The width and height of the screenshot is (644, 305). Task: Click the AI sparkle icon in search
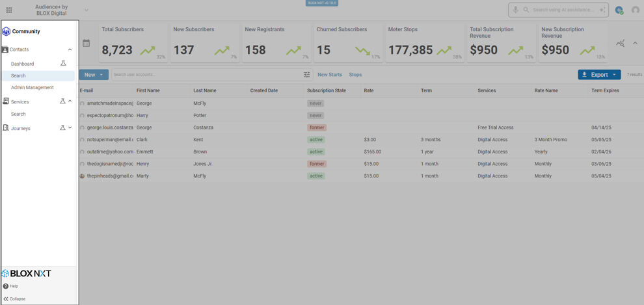[x=602, y=10]
